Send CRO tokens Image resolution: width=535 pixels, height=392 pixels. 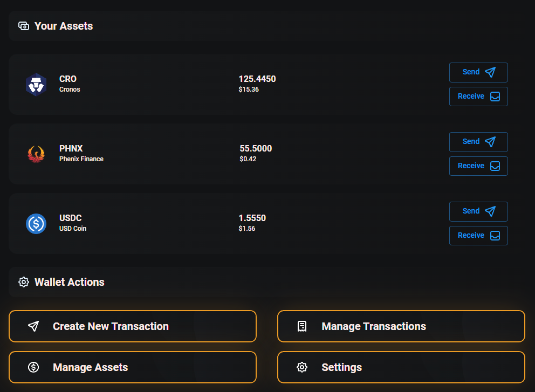(x=478, y=72)
